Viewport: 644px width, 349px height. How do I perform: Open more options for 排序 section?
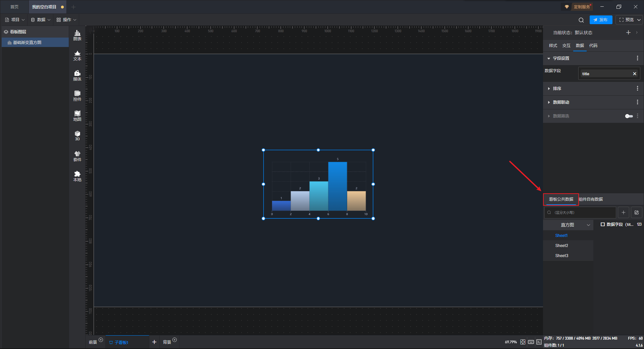pos(638,89)
